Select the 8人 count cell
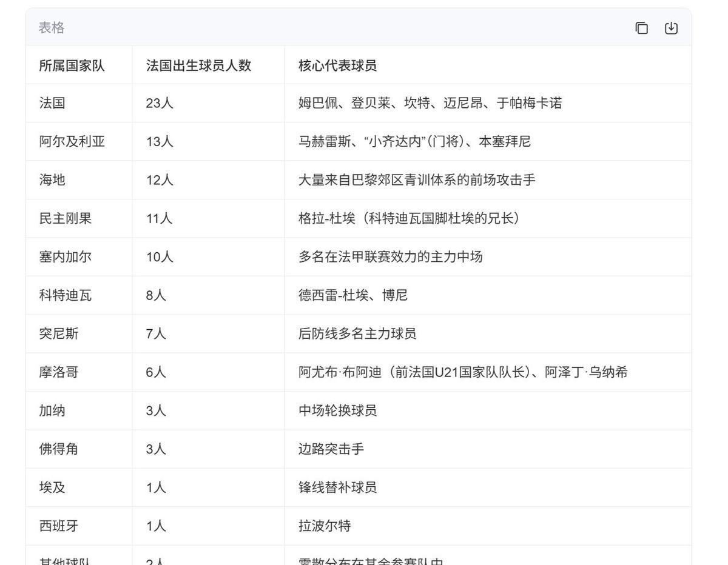 208,295
